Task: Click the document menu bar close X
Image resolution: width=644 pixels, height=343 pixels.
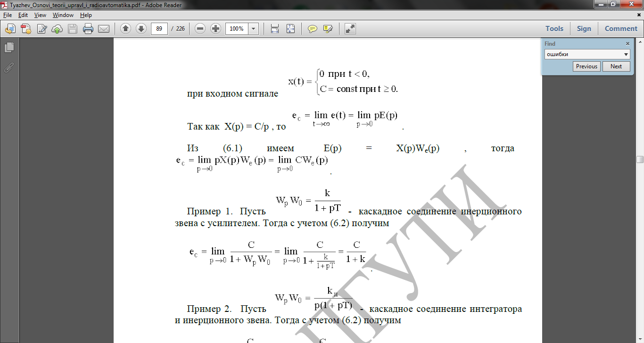Action: (639, 15)
